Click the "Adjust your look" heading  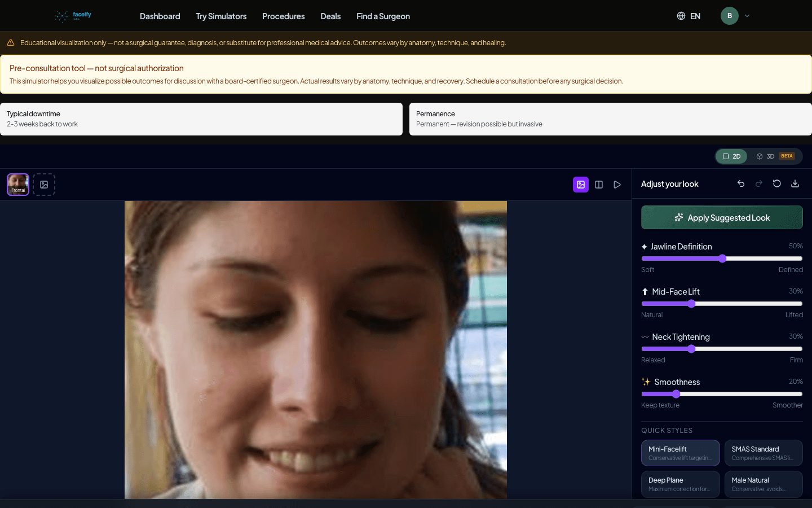point(670,184)
